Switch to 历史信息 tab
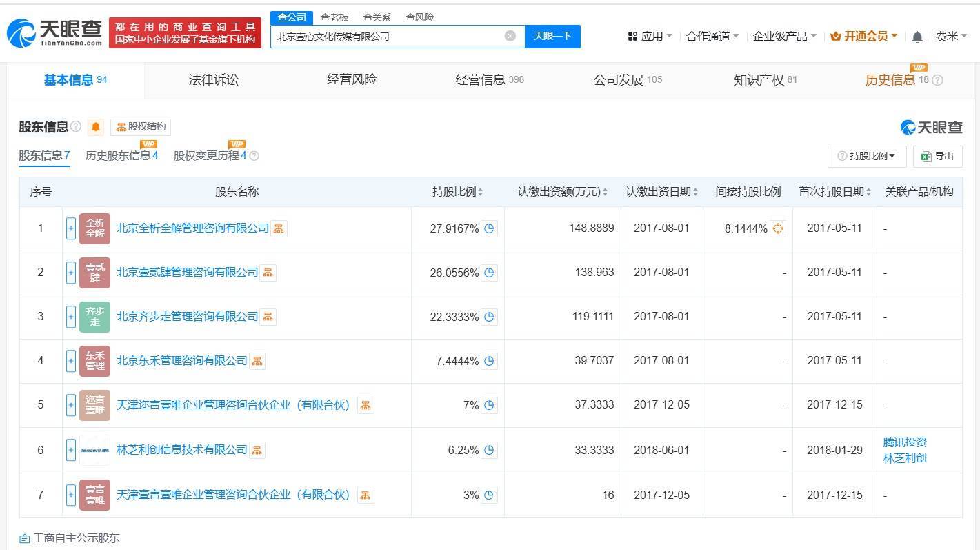Viewport: 980px width, 550px height. pyautogui.click(x=897, y=80)
